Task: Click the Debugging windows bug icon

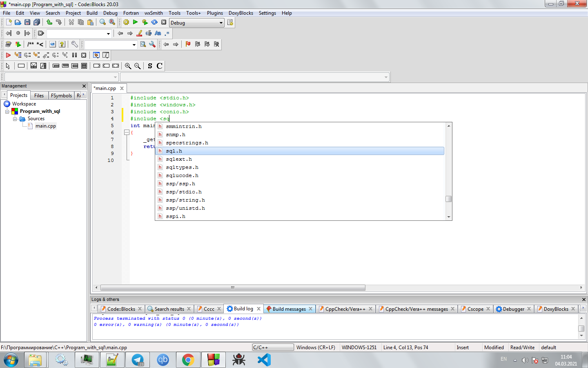Action: coord(96,55)
